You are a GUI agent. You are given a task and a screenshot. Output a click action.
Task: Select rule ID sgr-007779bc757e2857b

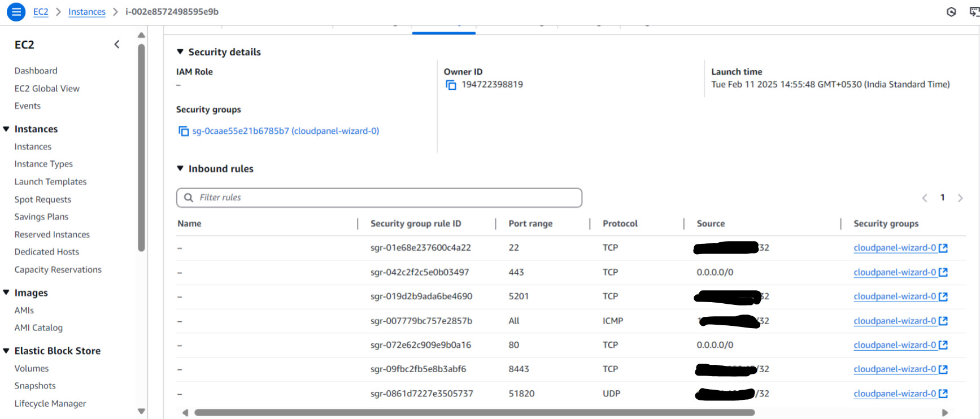pyautogui.click(x=421, y=321)
